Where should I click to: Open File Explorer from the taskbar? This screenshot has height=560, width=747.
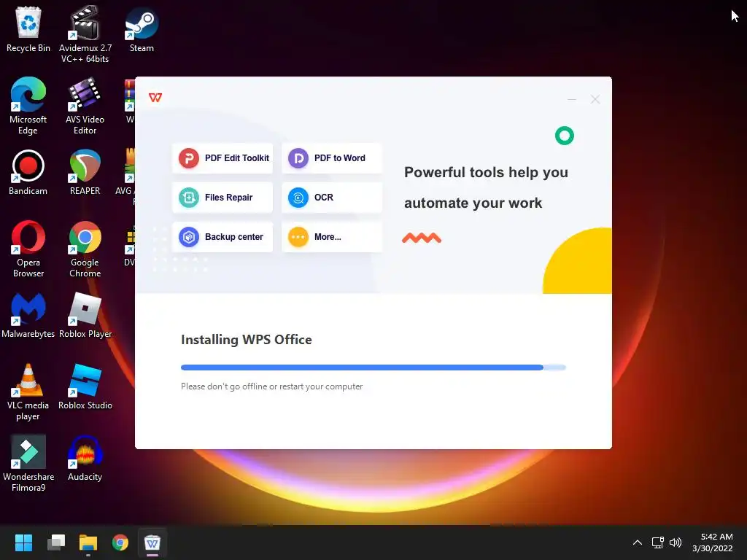click(88, 542)
